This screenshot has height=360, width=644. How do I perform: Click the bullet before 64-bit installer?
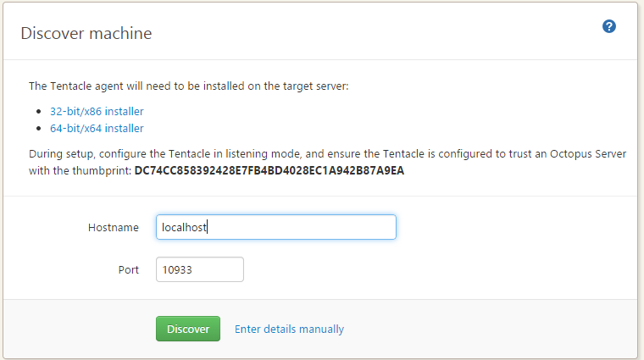point(40,130)
